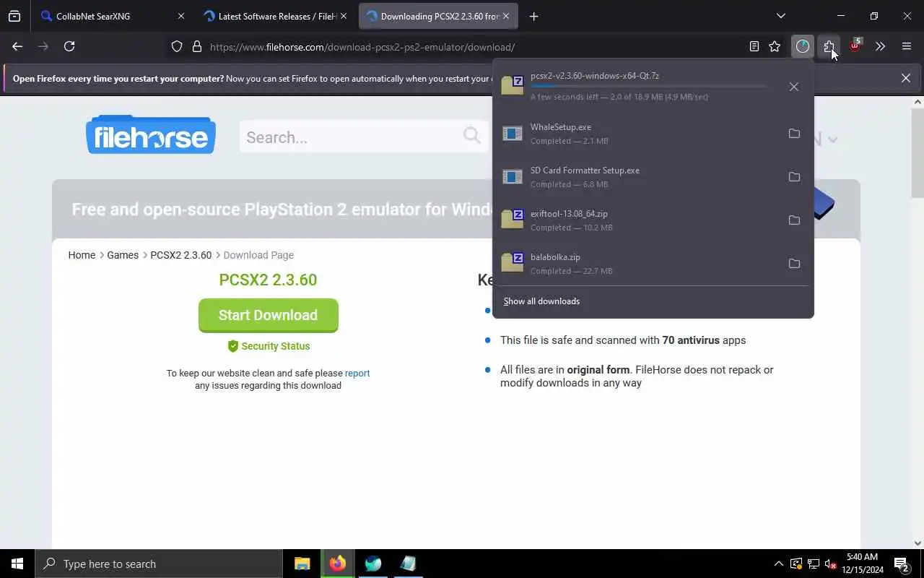Click Show all downloads
The height and width of the screenshot is (578, 924).
(x=541, y=301)
